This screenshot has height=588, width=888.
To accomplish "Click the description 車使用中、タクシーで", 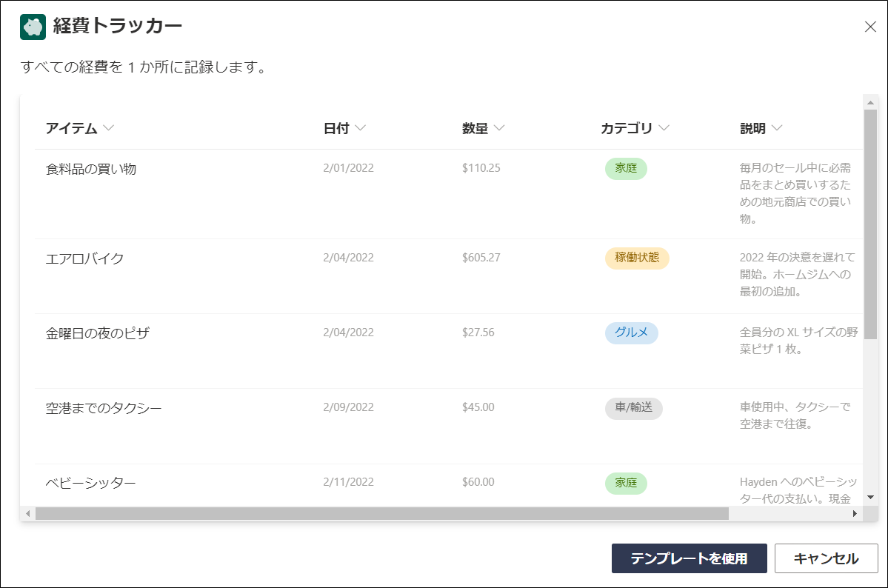I will pos(795,415).
